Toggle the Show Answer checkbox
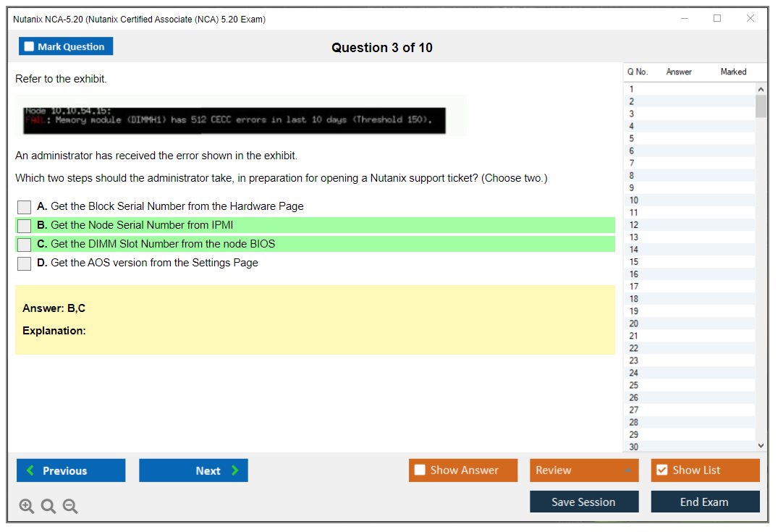The width and height of the screenshot is (778, 532). (420, 470)
